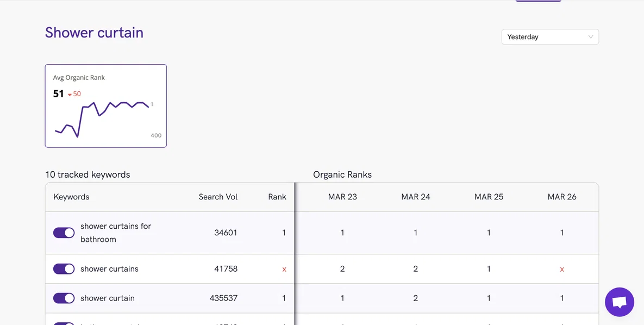Select the Avg Organic Rank card

105,106
